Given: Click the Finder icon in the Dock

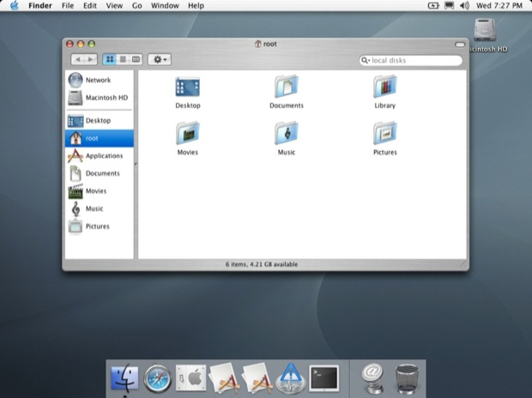Looking at the screenshot, I should point(125,378).
